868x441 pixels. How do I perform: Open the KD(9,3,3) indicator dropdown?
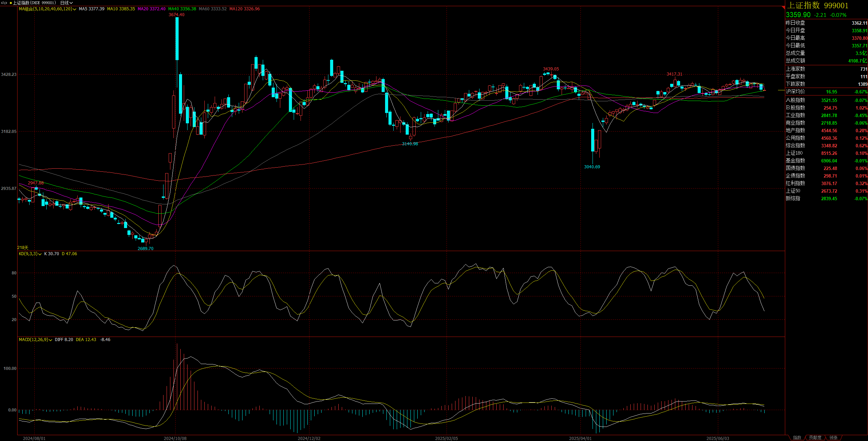[x=40, y=254]
